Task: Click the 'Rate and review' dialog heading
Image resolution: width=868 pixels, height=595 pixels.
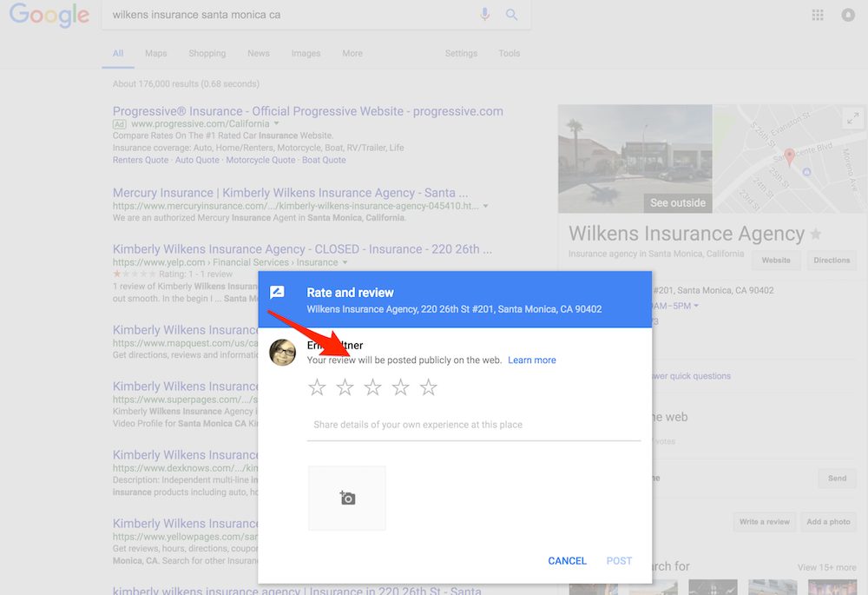Action: (x=350, y=293)
